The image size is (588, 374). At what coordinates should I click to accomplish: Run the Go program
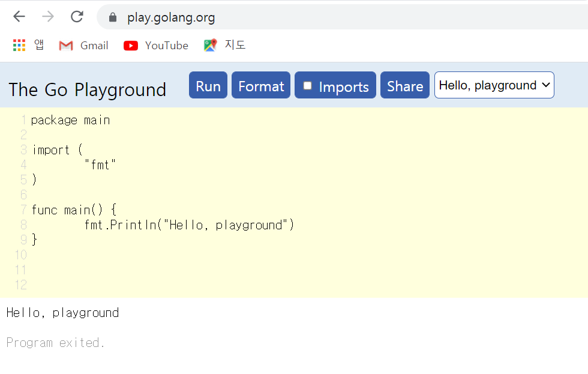point(208,85)
